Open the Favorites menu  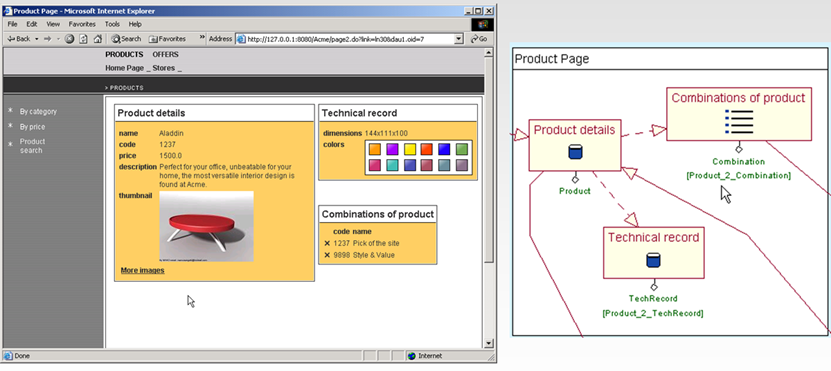point(82,24)
